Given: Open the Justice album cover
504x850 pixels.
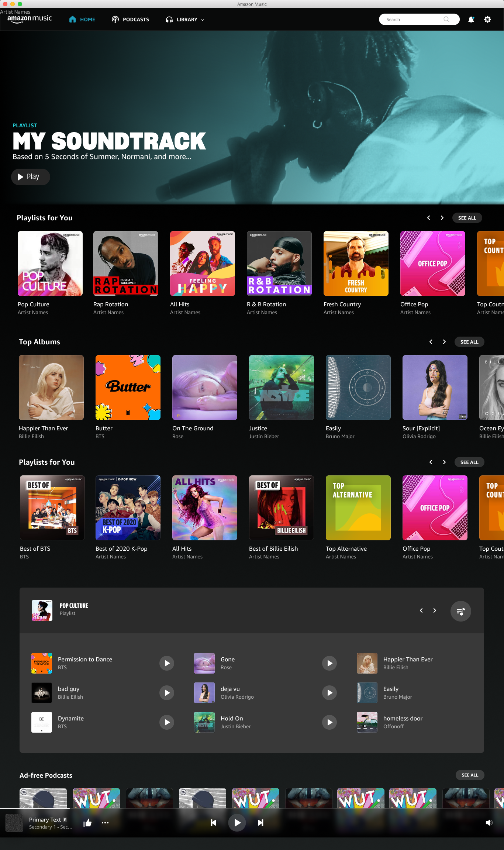Looking at the screenshot, I should tap(282, 388).
